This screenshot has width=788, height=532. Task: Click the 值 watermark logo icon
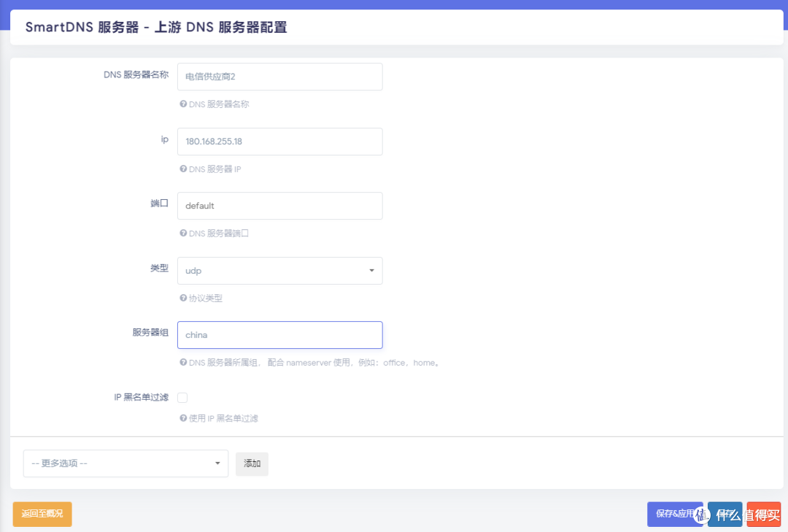pyautogui.click(x=703, y=514)
